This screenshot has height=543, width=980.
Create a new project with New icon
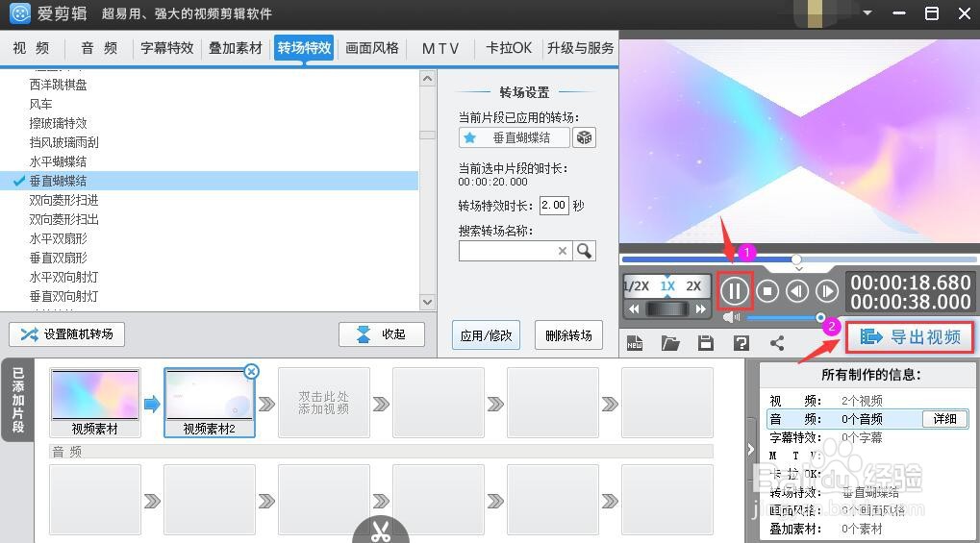[x=635, y=343]
